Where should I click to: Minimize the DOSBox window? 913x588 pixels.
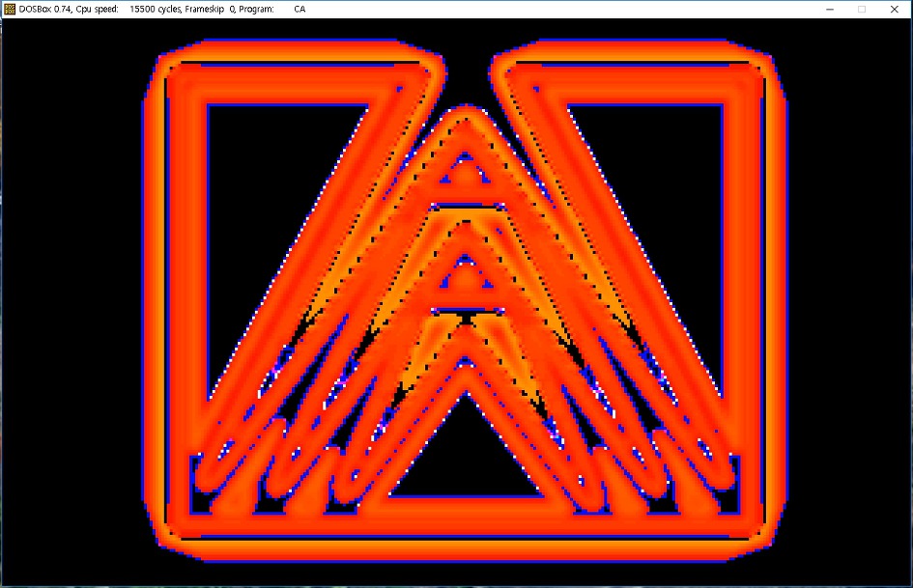point(830,9)
